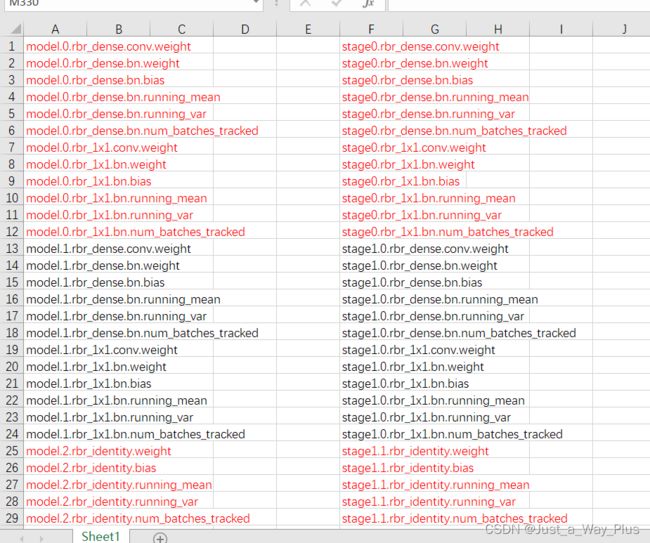This screenshot has width=650, height=543.
Task: Click cell model.1.rbr_1x1.bn.running_mean
Action: click(116, 400)
